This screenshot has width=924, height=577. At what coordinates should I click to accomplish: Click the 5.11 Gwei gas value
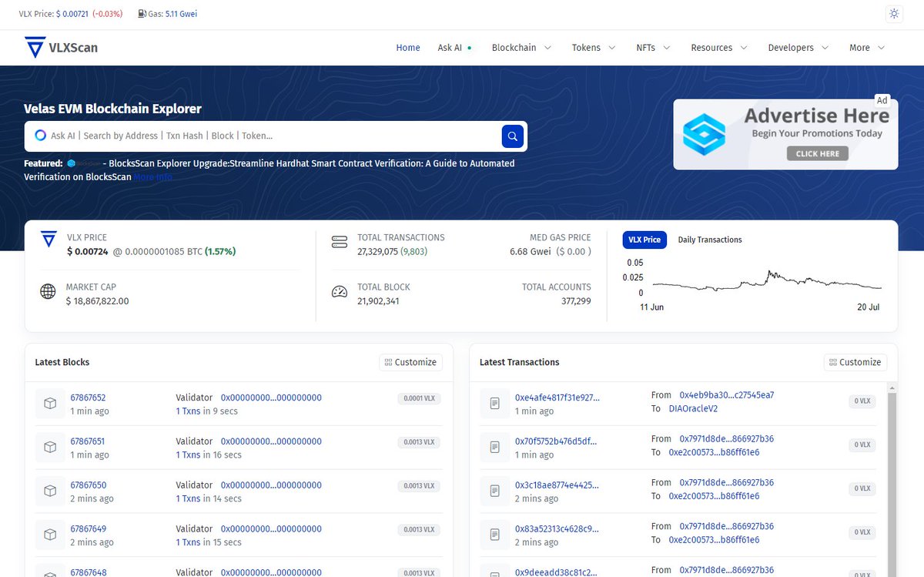[x=181, y=14]
